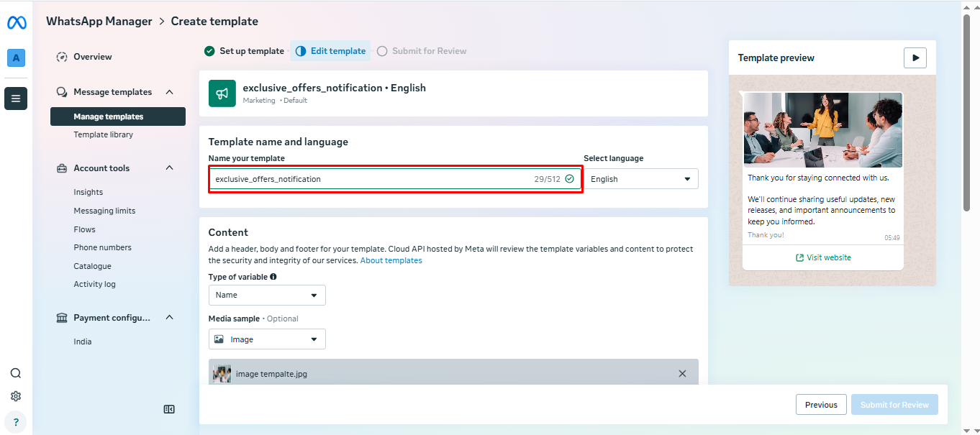
Task: Click the Template name and language heading
Action: 278,142
